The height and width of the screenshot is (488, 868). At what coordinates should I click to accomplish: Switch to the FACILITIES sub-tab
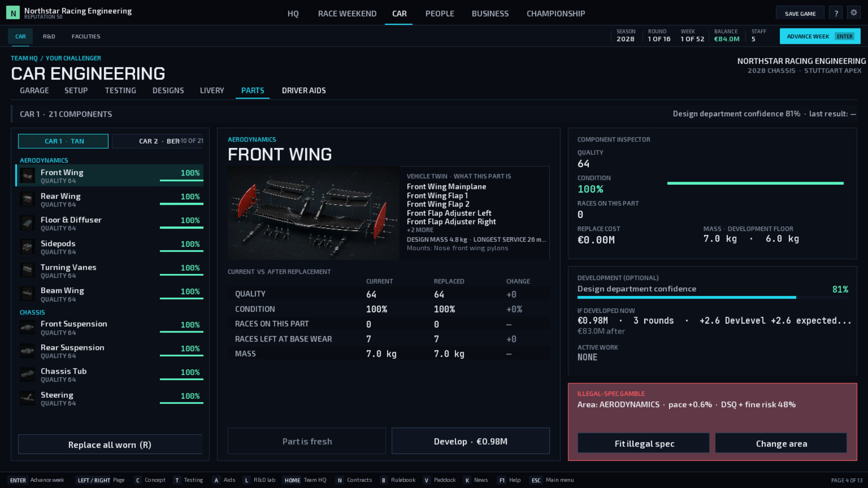(86, 36)
